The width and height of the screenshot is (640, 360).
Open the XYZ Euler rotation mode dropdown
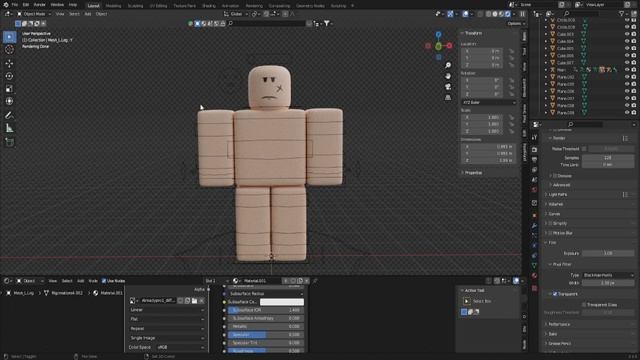click(x=489, y=102)
